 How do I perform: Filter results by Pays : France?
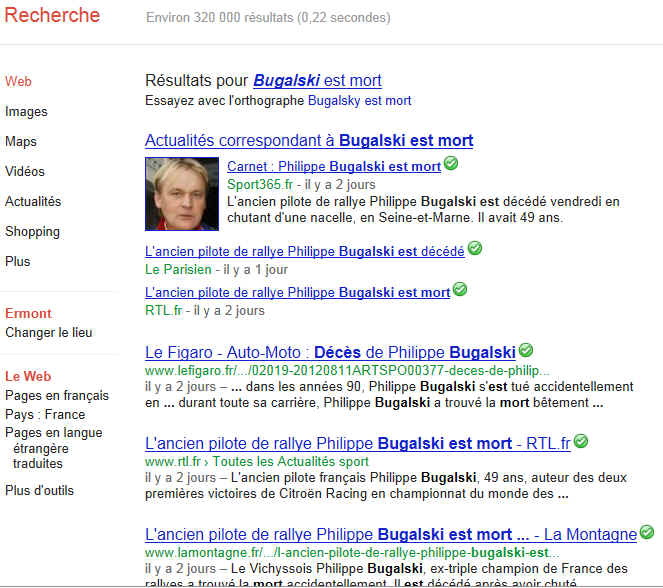click(45, 415)
